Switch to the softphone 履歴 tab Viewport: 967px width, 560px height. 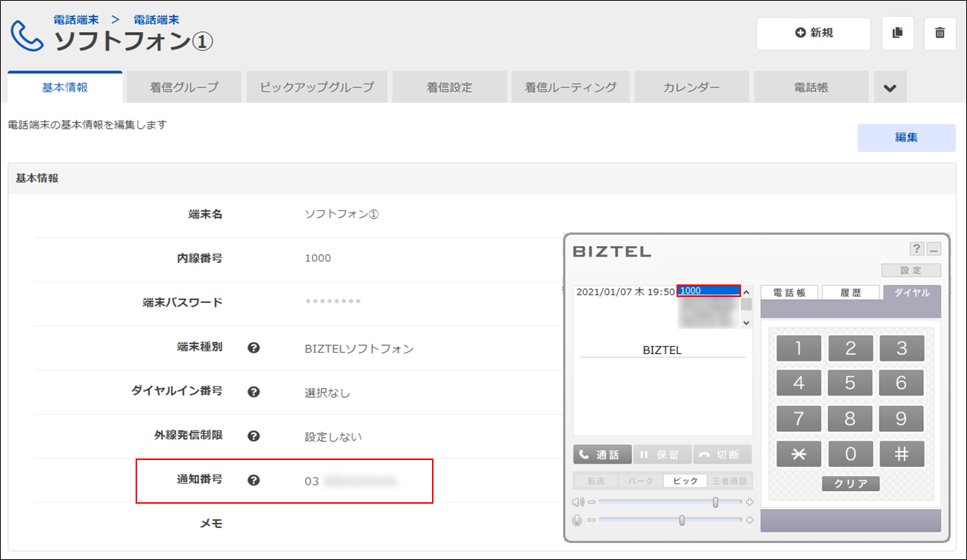click(x=851, y=293)
